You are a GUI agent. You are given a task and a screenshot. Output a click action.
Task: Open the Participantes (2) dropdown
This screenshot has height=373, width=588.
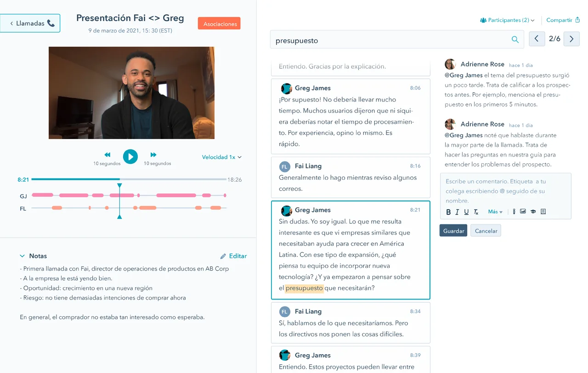coord(507,20)
